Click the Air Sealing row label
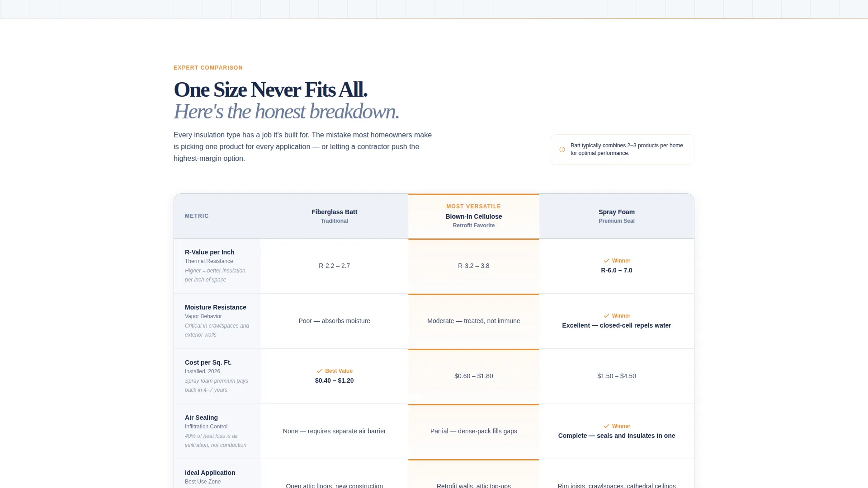This screenshot has width=868, height=488. tap(201, 418)
